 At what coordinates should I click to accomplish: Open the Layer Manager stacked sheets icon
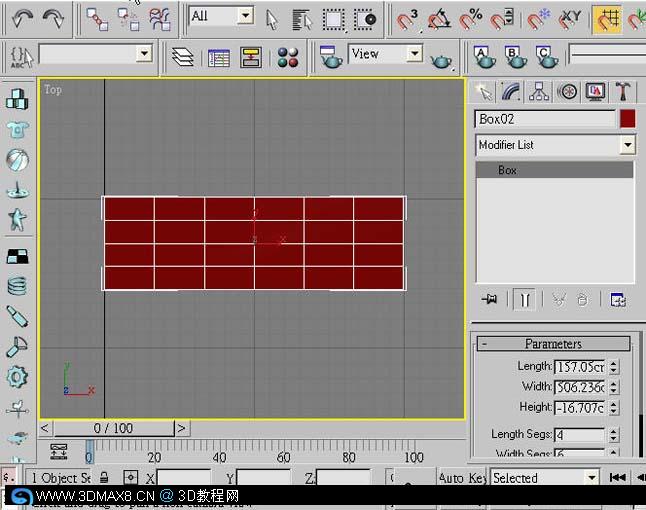[183, 57]
